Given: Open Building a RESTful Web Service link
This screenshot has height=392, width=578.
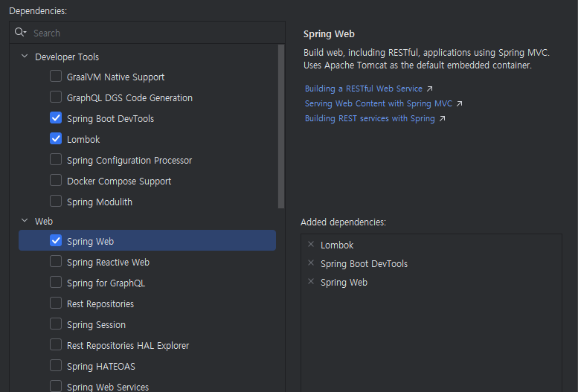Looking at the screenshot, I should (364, 89).
